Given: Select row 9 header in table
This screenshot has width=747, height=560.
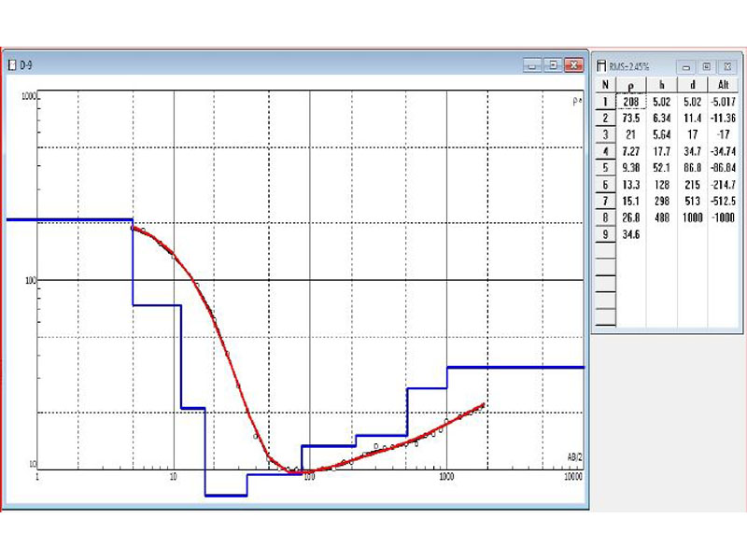Looking at the screenshot, I should [x=604, y=234].
